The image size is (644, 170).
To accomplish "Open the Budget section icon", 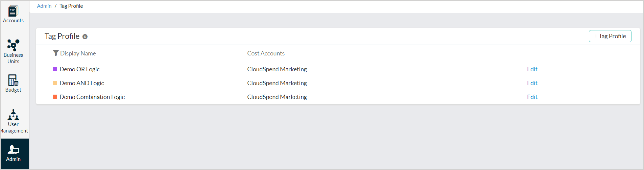I will pos(13,83).
